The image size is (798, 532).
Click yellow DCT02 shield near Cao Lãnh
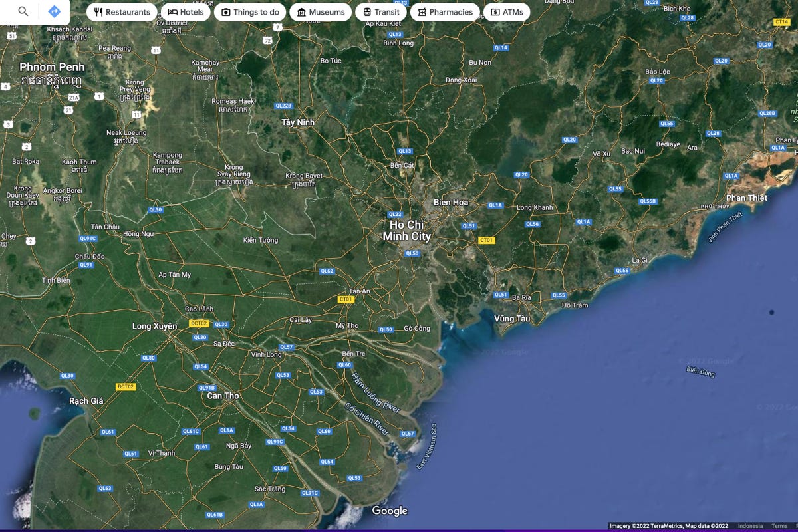click(199, 323)
